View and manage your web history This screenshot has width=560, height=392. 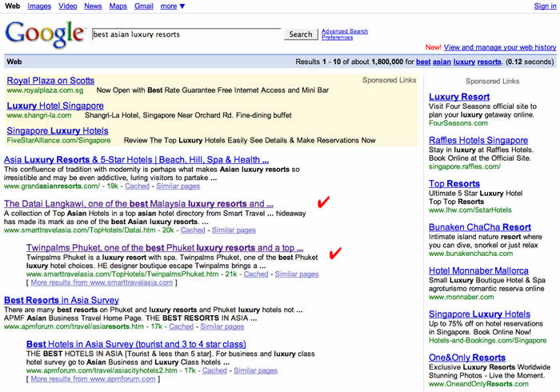coord(499,48)
